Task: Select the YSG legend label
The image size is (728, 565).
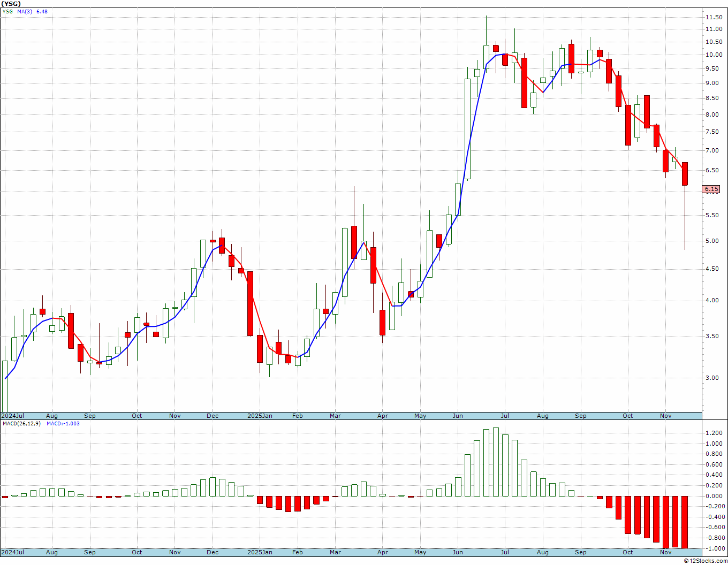Action: 7,11
